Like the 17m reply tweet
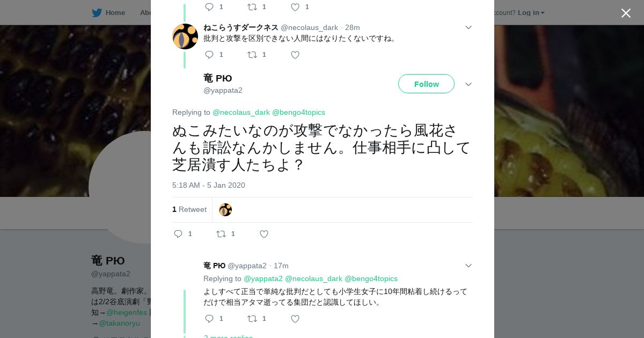The image size is (644, 338). [295, 319]
